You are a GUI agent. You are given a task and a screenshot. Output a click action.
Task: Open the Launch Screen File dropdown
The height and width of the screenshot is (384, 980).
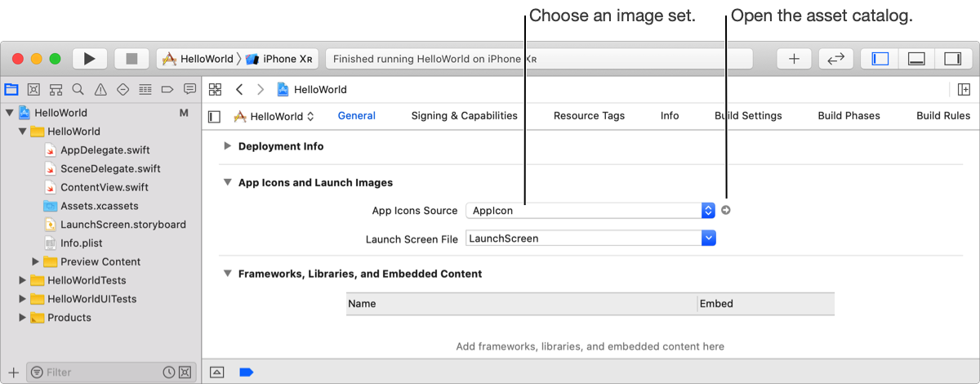(709, 239)
